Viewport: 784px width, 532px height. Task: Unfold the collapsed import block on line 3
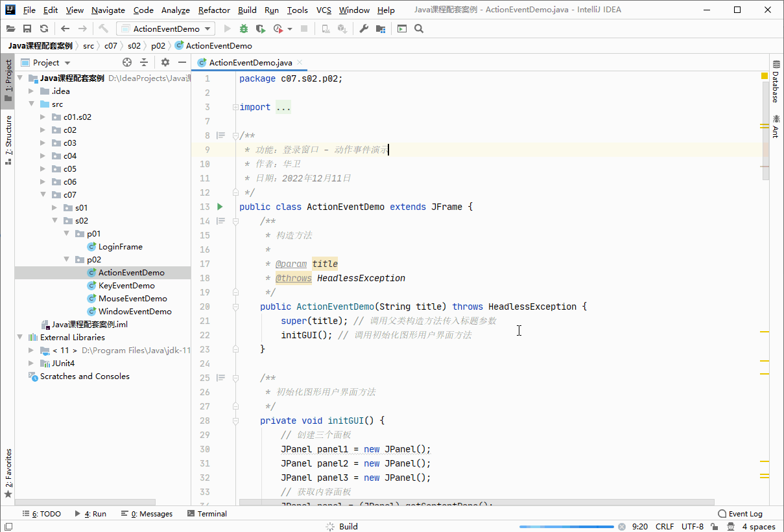pyautogui.click(x=236, y=107)
